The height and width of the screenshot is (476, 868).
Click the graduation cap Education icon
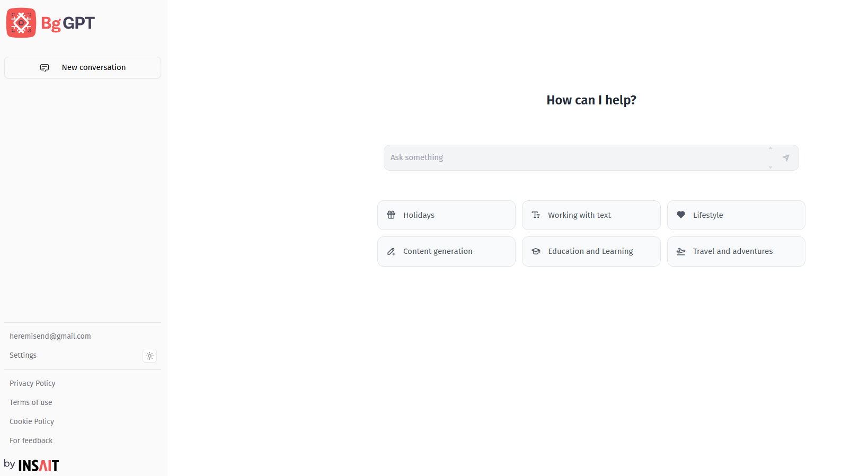(536, 251)
